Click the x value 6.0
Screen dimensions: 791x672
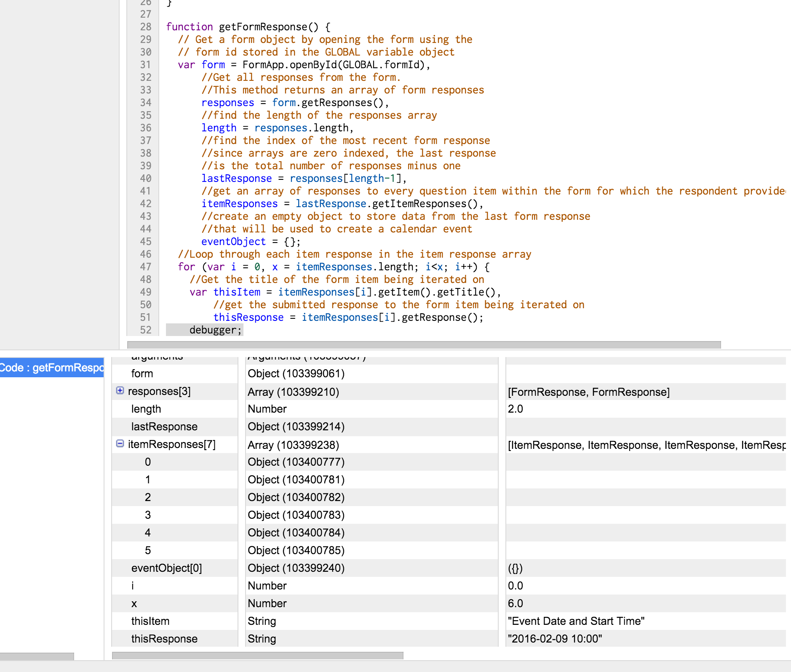pos(515,603)
